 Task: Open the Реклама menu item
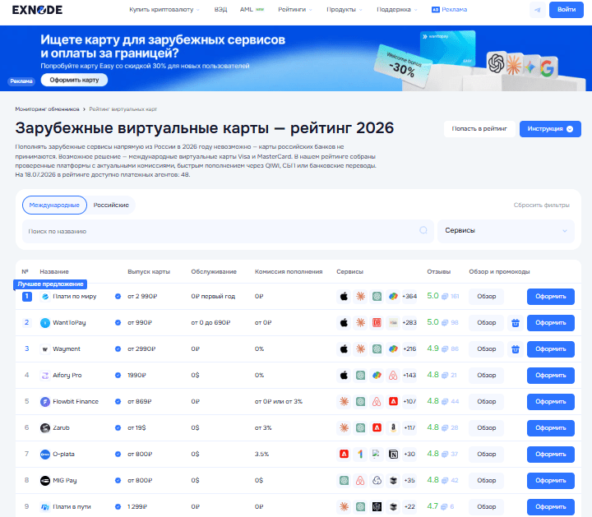tap(449, 10)
